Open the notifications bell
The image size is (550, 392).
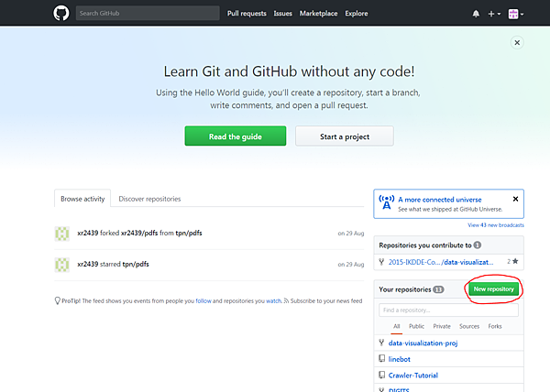click(476, 14)
